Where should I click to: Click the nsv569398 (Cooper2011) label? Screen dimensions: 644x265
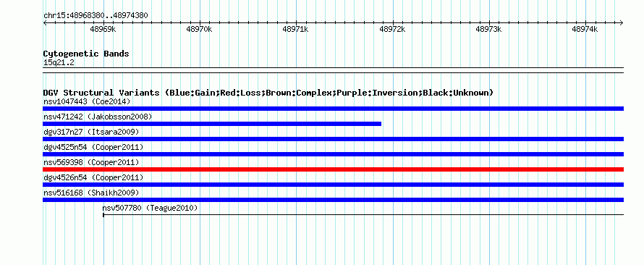click(x=91, y=162)
